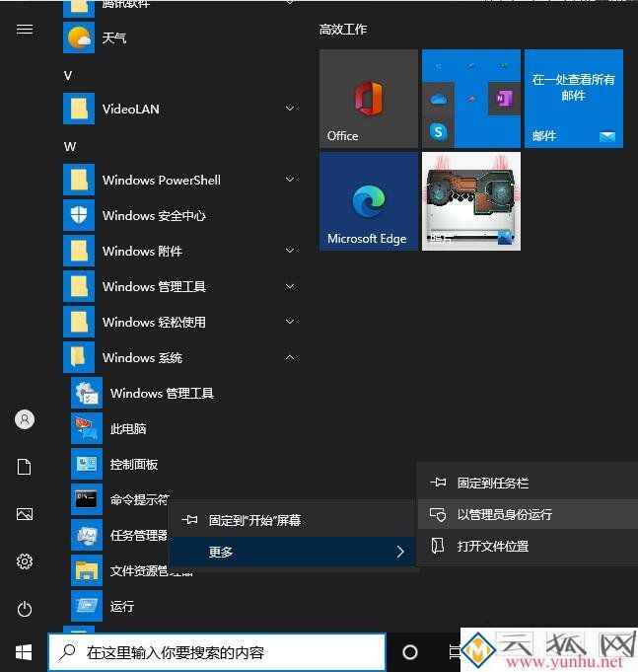
Task: Click the Cortana circle icon on taskbar
Action: tap(410, 652)
